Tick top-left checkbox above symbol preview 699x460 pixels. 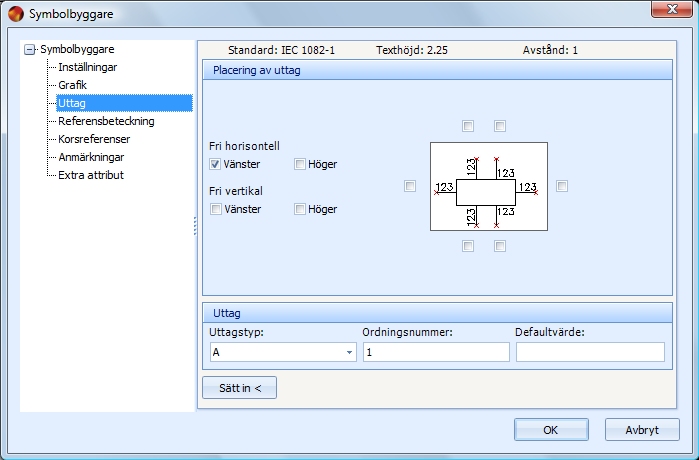(468, 126)
